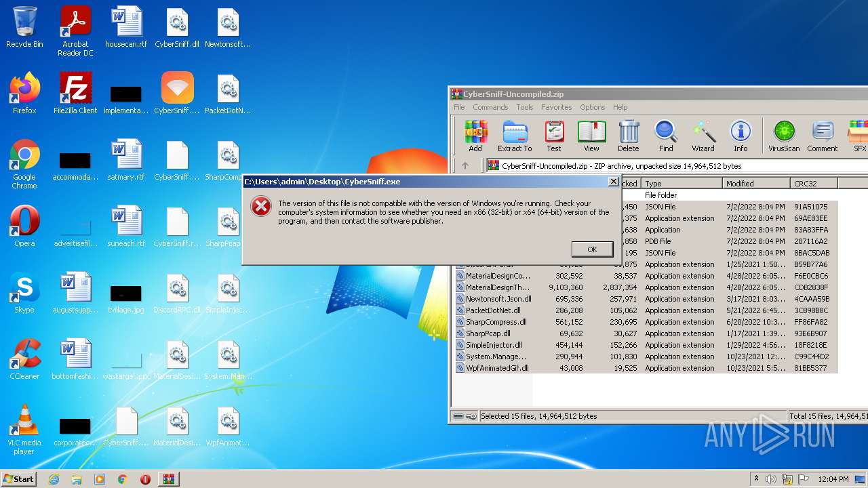Sort by the Type column header

682,183
